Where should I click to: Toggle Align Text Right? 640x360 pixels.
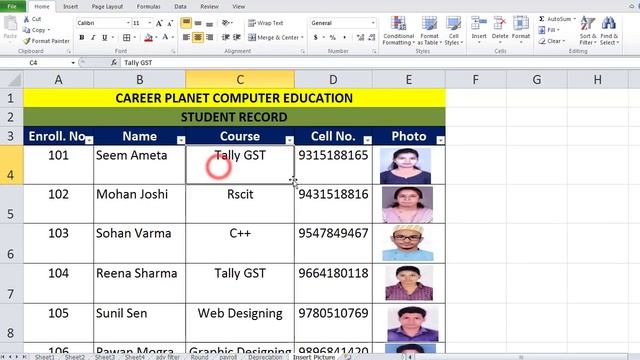tap(209, 38)
